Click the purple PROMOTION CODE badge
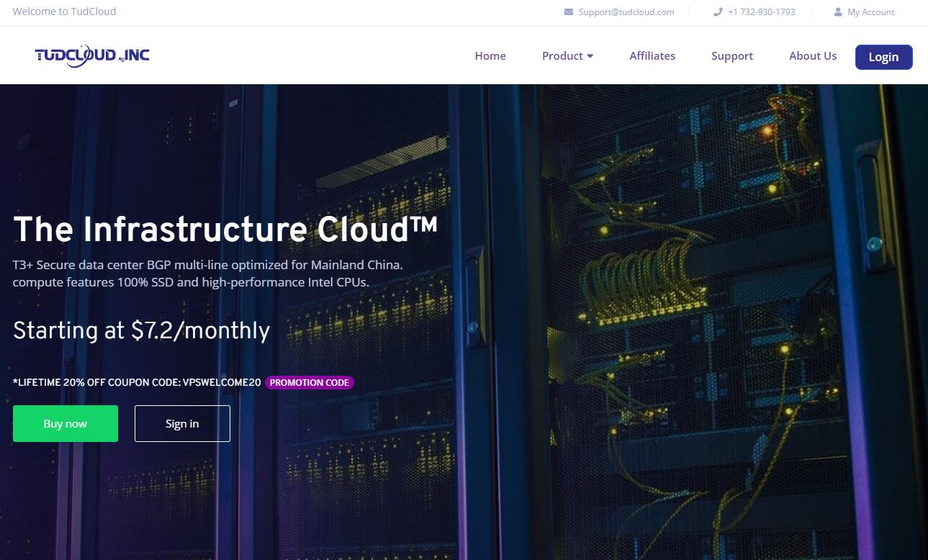The image size is (928, 560). coord(310,382)
